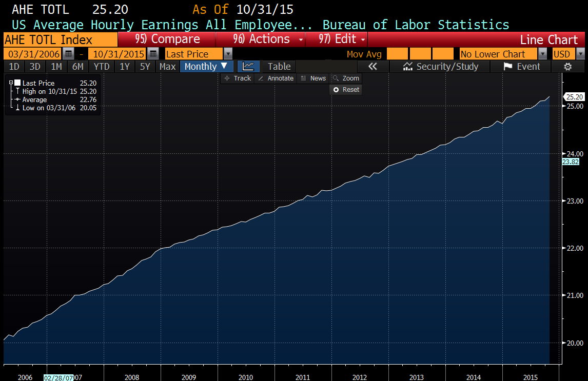The height and width of the screenshot is (381, 588).
Task: Enable Track crosshair tool
Action: pyautogui.click(x=237, y=78)
